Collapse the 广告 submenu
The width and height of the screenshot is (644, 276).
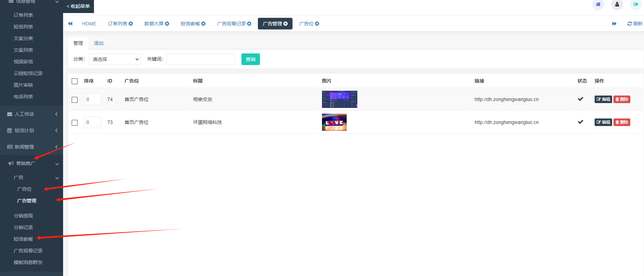[57, 178]
